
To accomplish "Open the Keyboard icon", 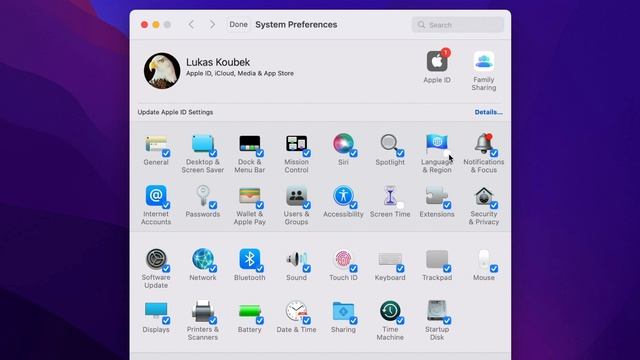I will click(390, 259).
